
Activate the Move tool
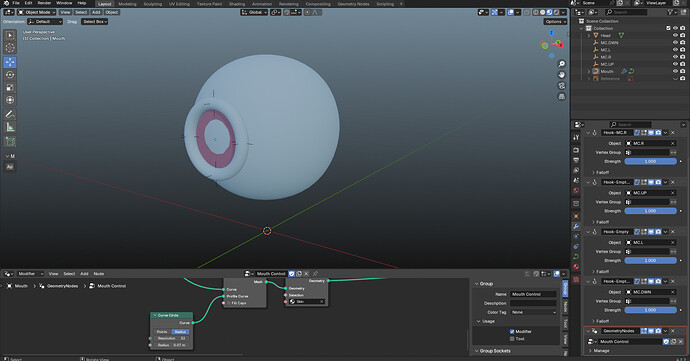(10, 62)
